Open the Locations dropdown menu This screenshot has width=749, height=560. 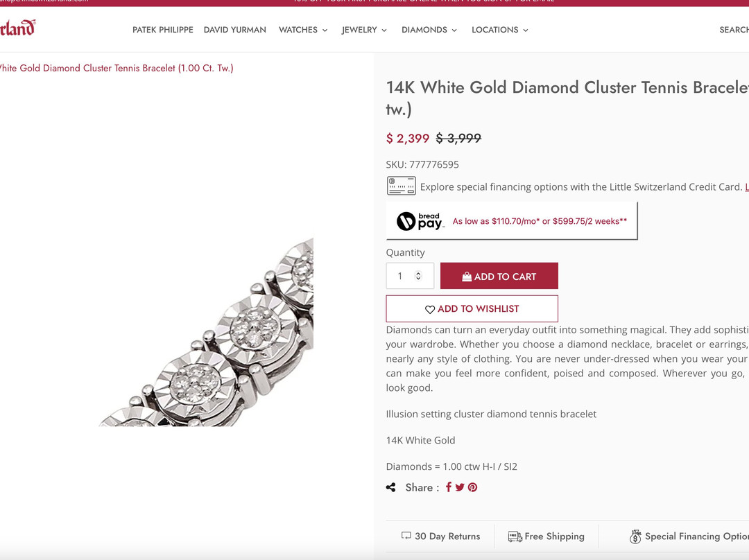click(500, 30)
